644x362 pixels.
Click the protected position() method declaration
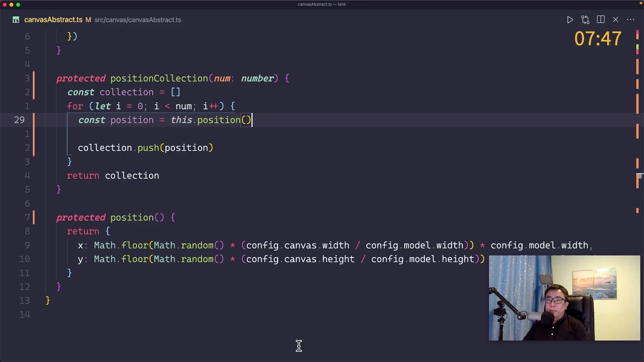[x=132, y=218]
